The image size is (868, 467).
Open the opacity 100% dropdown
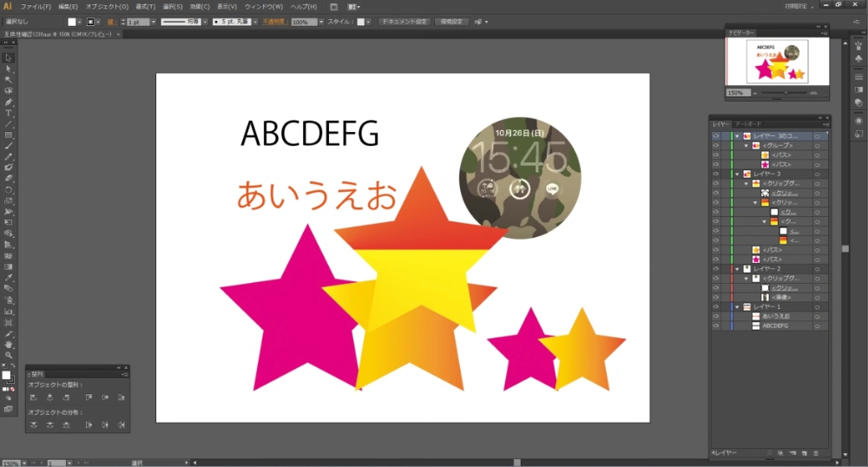[321, 22]
